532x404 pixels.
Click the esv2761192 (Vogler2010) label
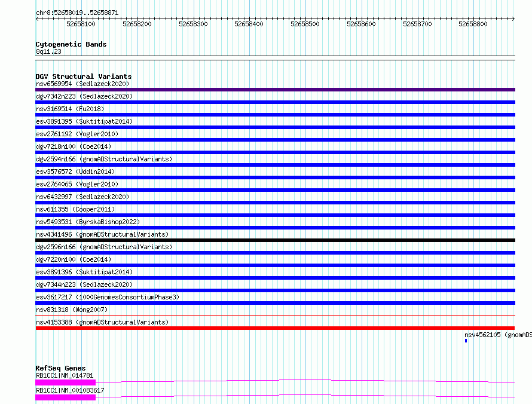77,134
